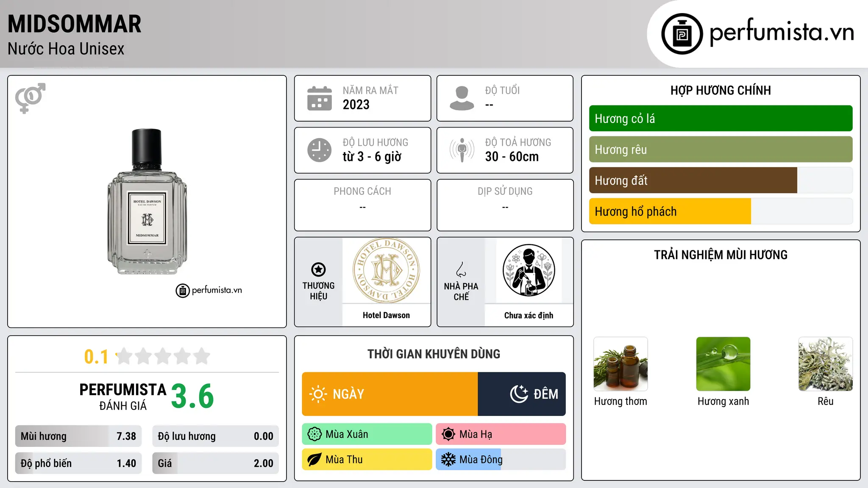868x488 pixels.
Task: Click the Hương đất accord bar
Action: point(721,180)
